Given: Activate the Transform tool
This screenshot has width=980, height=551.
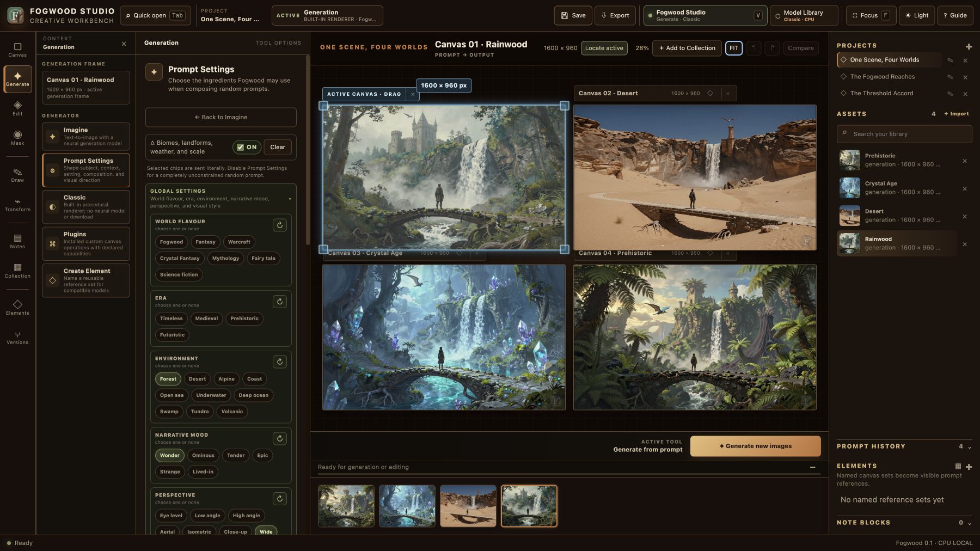Looking at the screenshot, I should 17,204.
